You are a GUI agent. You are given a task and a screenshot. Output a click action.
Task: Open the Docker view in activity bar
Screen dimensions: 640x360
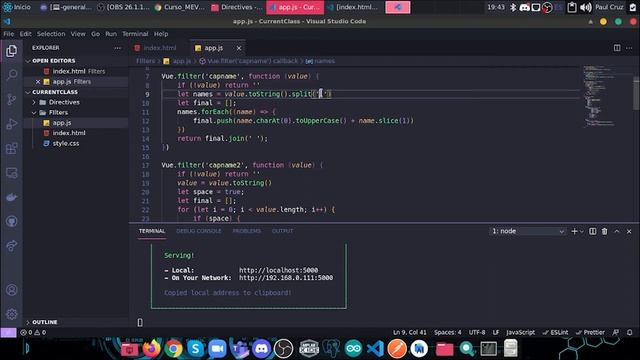coord(11,197)
